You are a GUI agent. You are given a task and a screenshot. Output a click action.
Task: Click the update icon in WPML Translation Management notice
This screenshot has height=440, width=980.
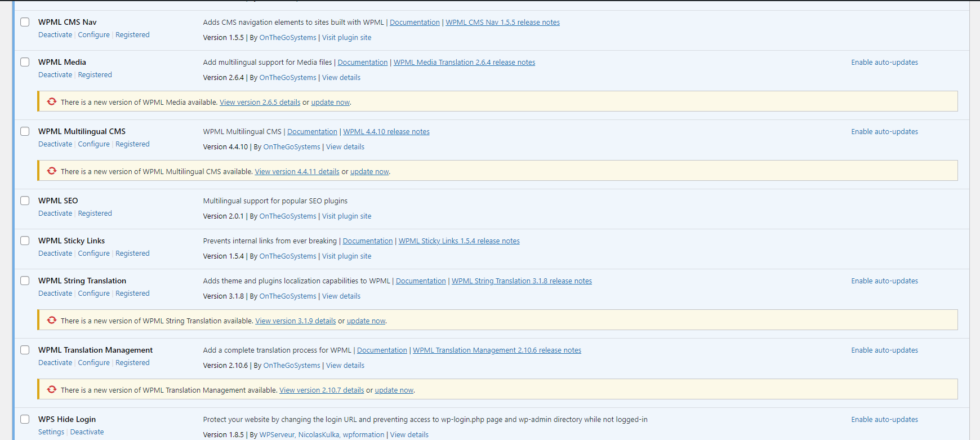click(52, 390)
